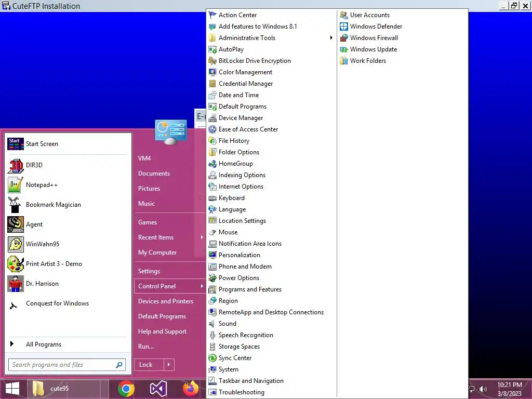Open Troubleshooting item
532x399 pixels.
[271, 392]
